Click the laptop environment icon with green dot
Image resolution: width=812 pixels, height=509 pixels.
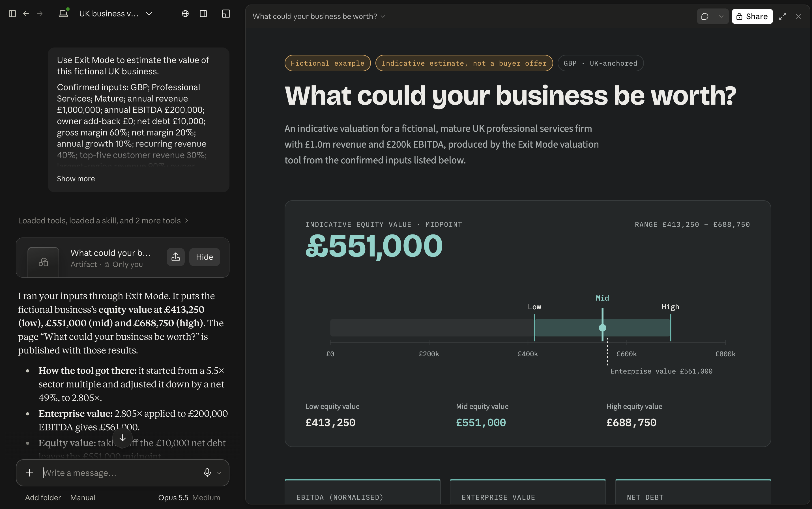pos(64,13)
